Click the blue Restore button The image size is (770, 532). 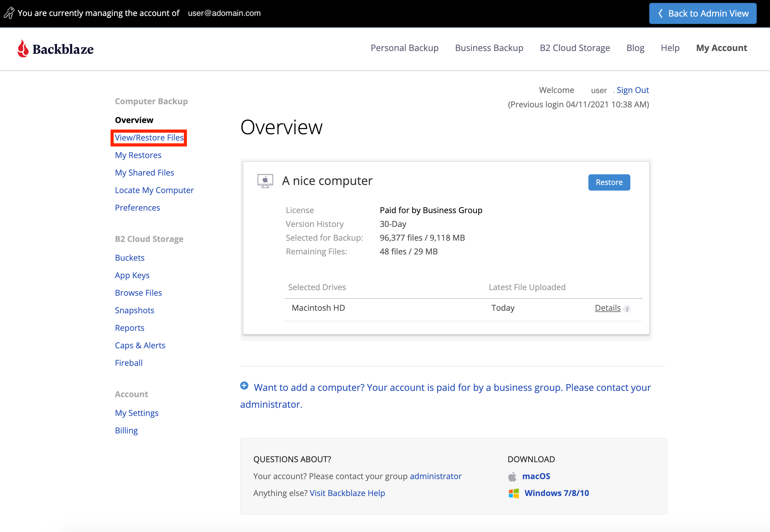609,182
